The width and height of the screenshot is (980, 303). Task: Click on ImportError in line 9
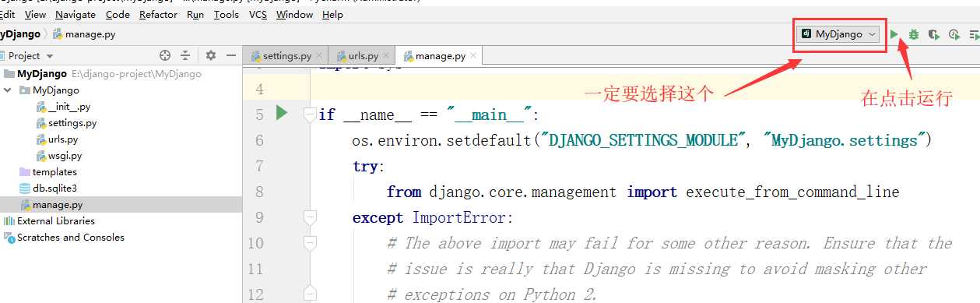(x=458, y=217)
